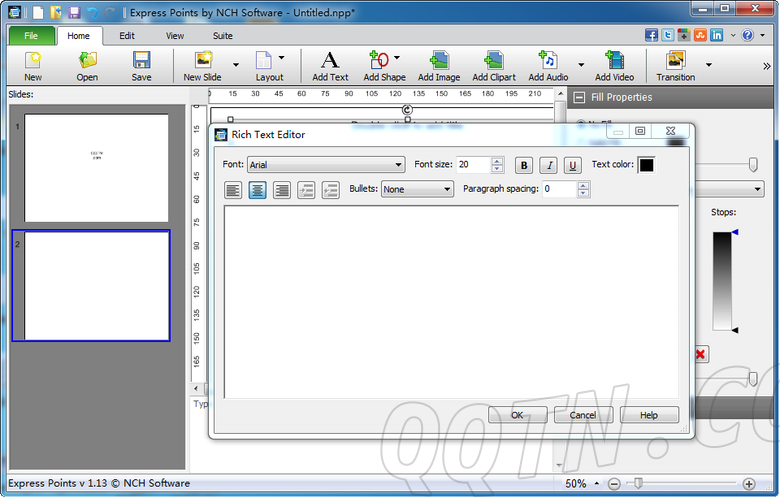Image resolution: width=780 pixels, height=498 pixels.
Task: Click the Add Video icon
Action: point(614,66)
